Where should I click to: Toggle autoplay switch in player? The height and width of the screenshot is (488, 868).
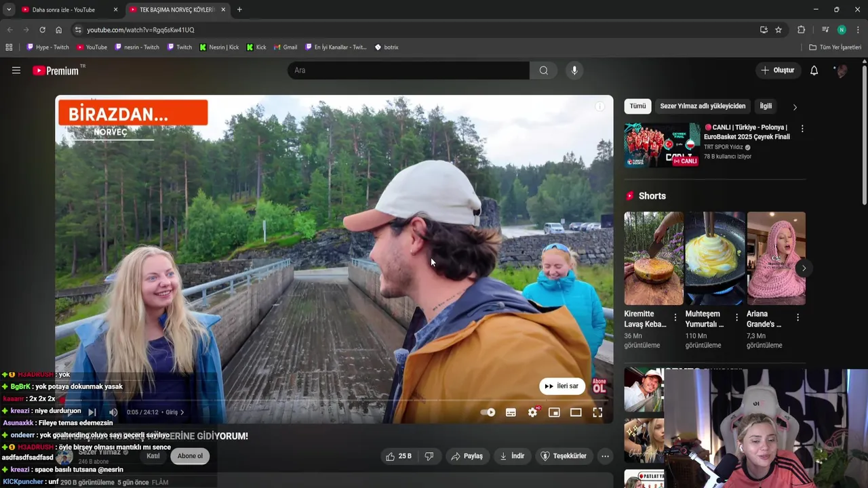(x=488, y=412)
